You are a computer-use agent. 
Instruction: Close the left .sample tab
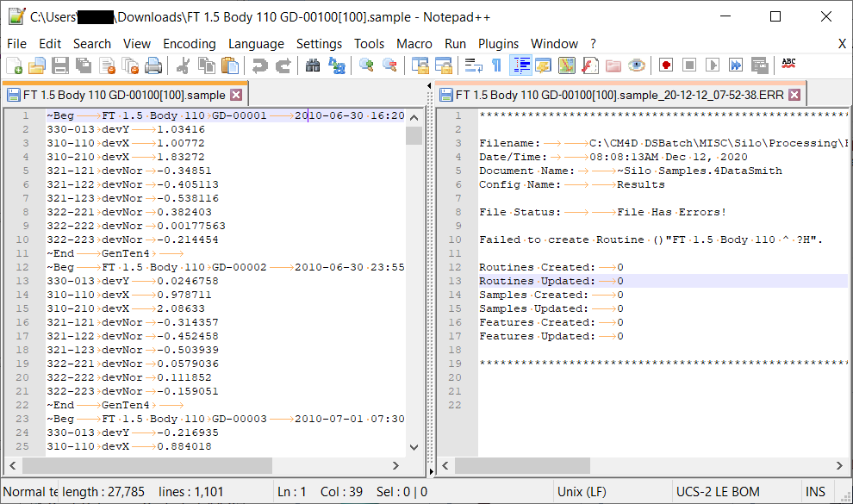pos(236,95)
